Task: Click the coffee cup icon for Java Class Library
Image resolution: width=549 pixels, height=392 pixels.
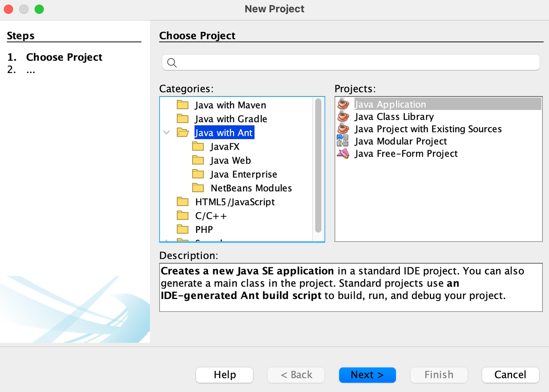Action: (343, 117)
